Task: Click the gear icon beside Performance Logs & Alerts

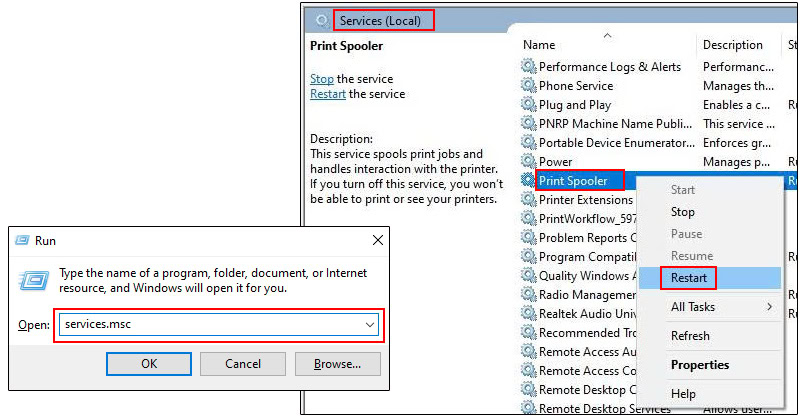Action: coord(529,67)
